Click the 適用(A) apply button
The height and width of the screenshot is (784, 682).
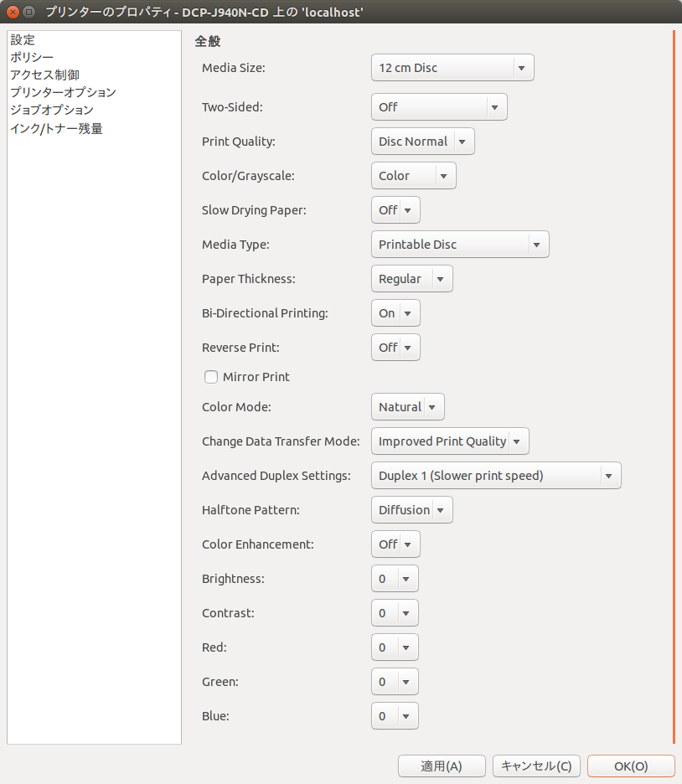click(x=442, y=766)
